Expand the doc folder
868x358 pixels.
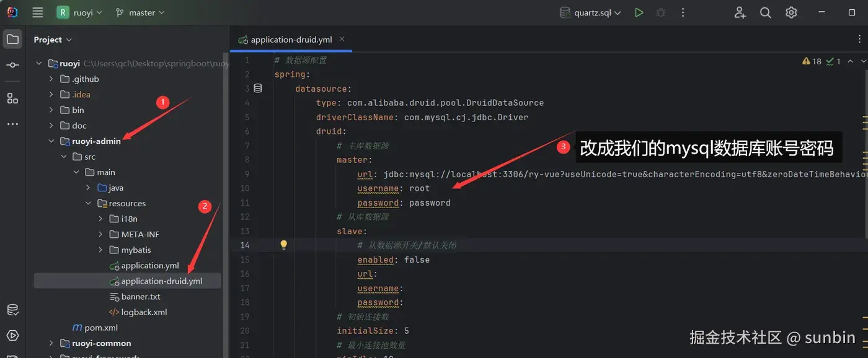coord(51,125)
